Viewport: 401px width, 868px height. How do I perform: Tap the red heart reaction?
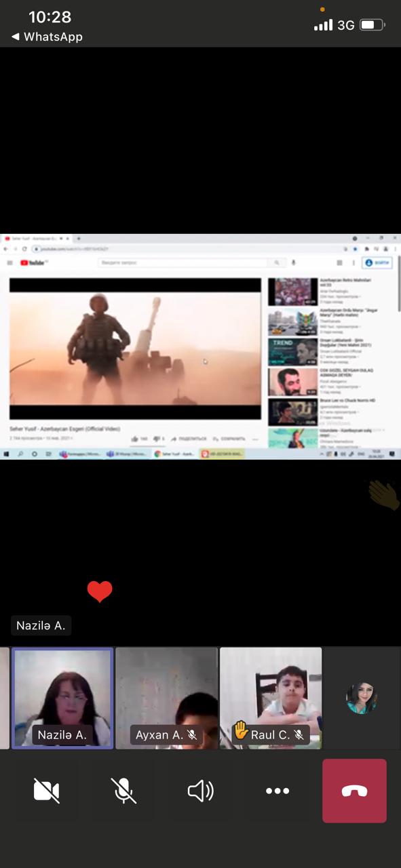pos(100,592)
